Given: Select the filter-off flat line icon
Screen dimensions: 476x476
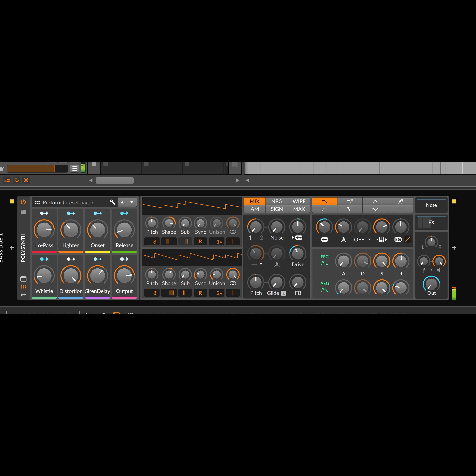Looking at the screenshot, I should (401, 209).
